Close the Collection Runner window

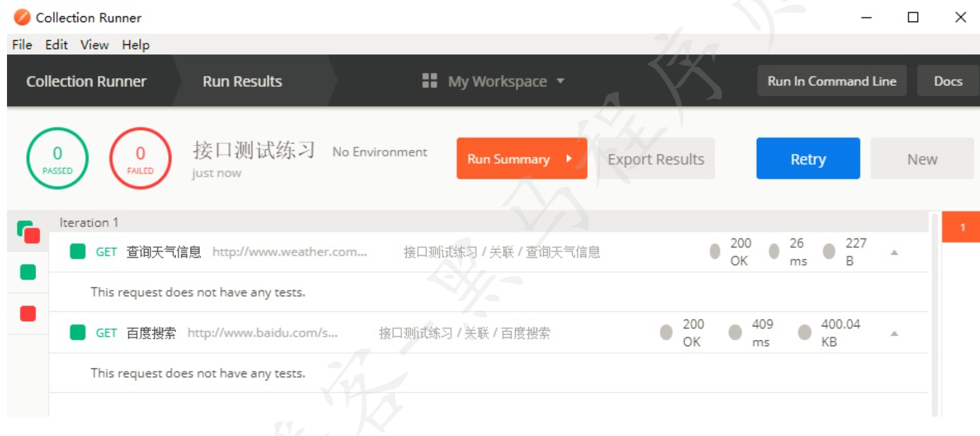click(961, 17)
